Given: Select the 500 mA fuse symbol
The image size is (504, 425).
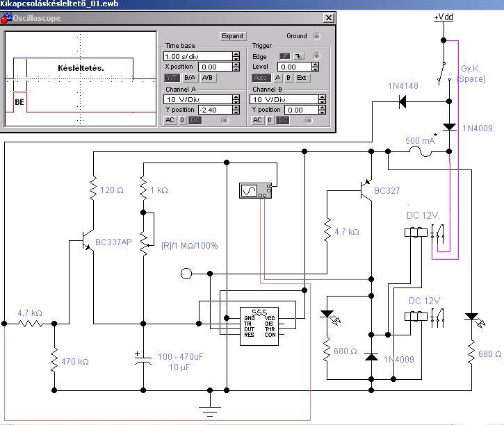Looking at the screenshot, I should click(421, 151).
